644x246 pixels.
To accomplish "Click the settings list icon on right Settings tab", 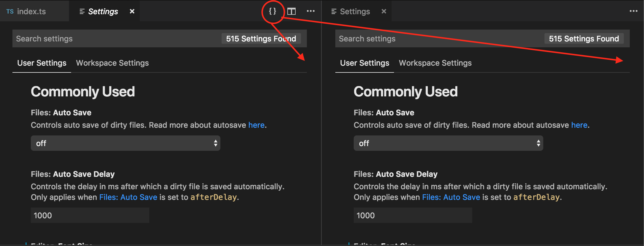I will tap(334, 12).
